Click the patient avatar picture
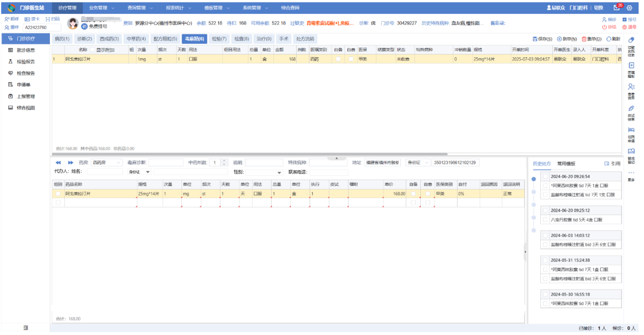The width and height of the screenshot is (644, 335). (x=72, y=24)
